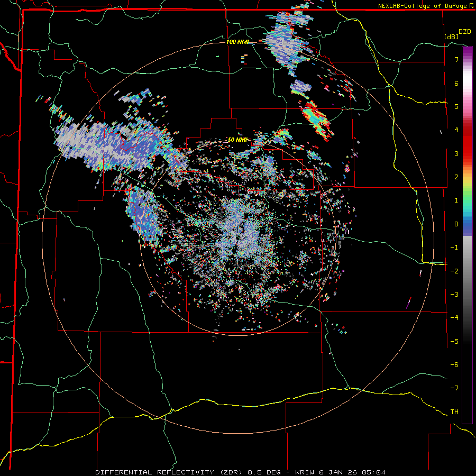Click the 50 NMI range ring label
Image resolution: width=476 pixels, height=476 pixels.
tap(237, 140)
